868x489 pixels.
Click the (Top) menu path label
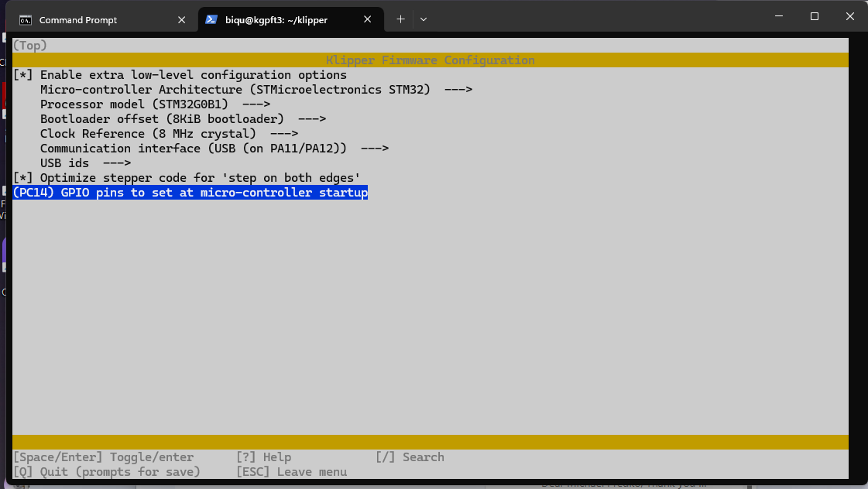pos(30,46)
